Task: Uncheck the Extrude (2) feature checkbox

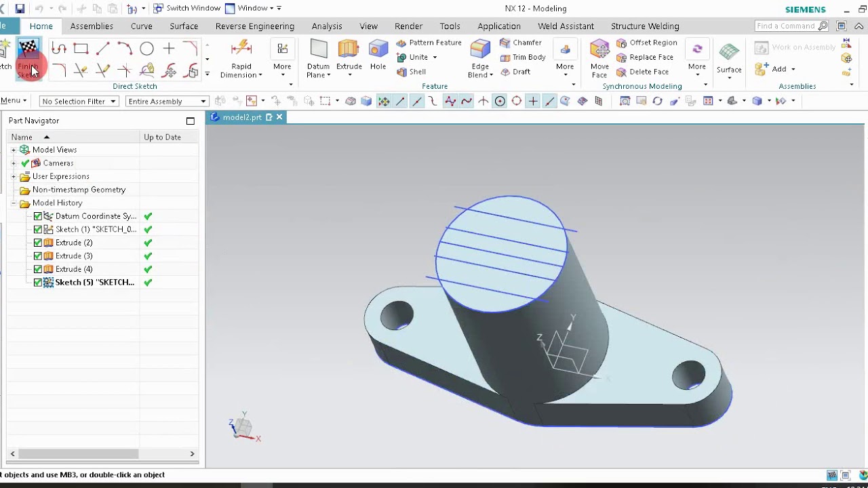Action: pyautogui.click(x=38, y=243)
